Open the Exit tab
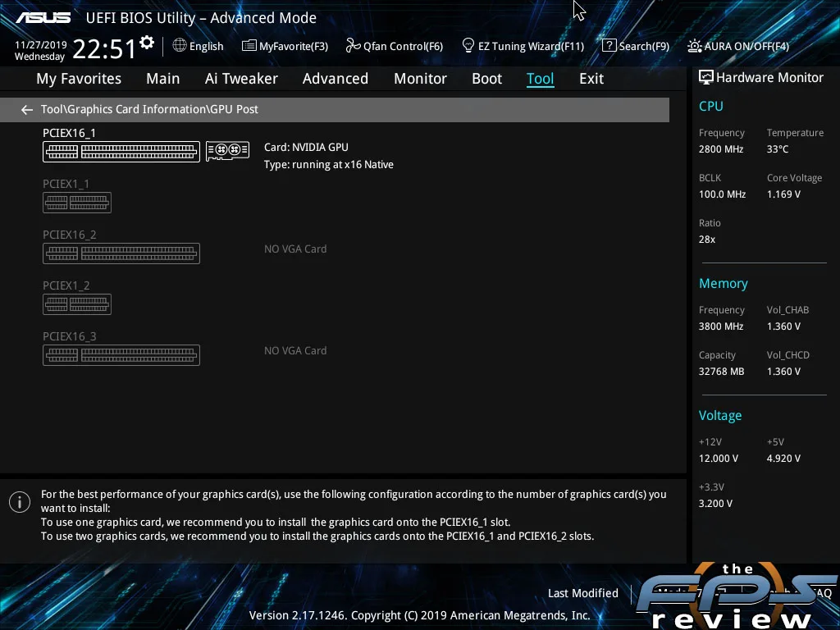The height and width of the screenshot is (630, 840). tap(591, 79)
